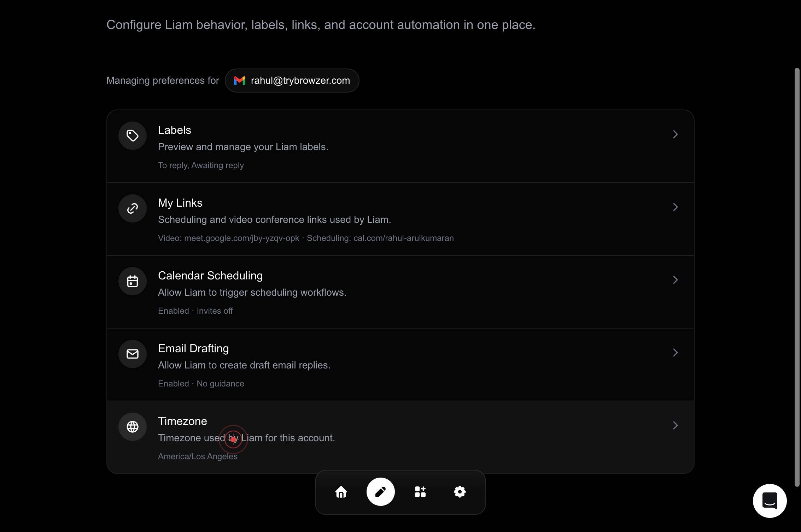This screenshot has height=532, width=801.
Task: Open settings gear in bottom dock
Action: [x=460, y=492]
